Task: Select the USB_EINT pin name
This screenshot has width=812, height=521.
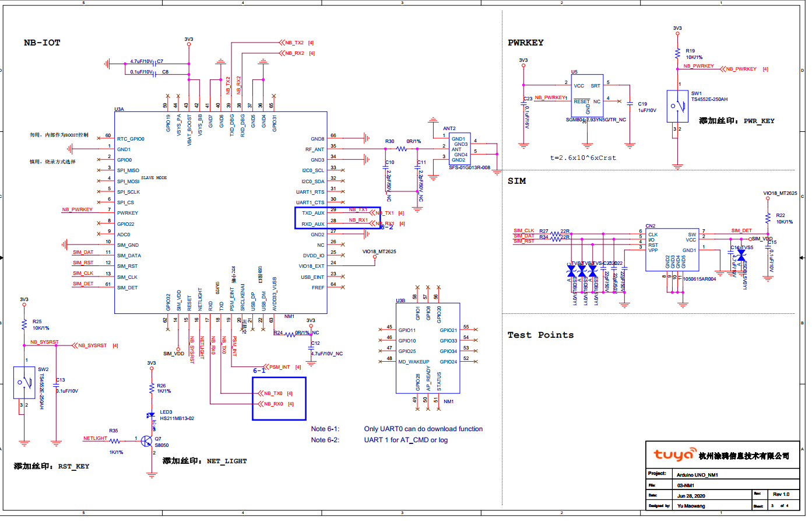Action: [x=312, y=277]
